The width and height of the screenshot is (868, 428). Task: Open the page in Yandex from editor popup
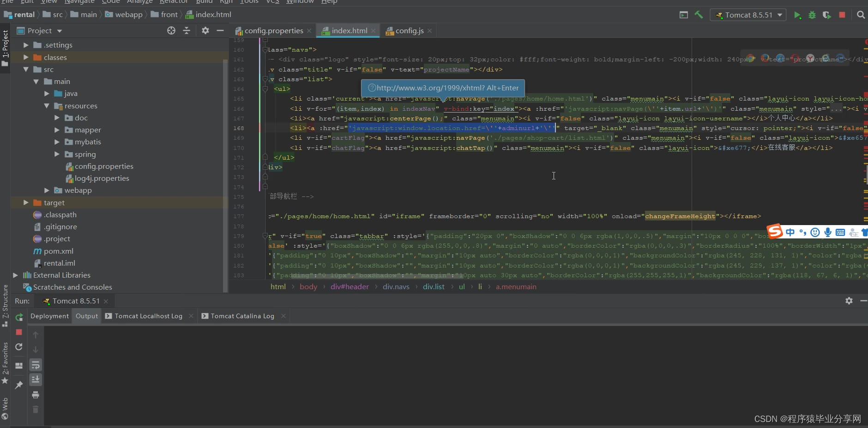(810, 59)
